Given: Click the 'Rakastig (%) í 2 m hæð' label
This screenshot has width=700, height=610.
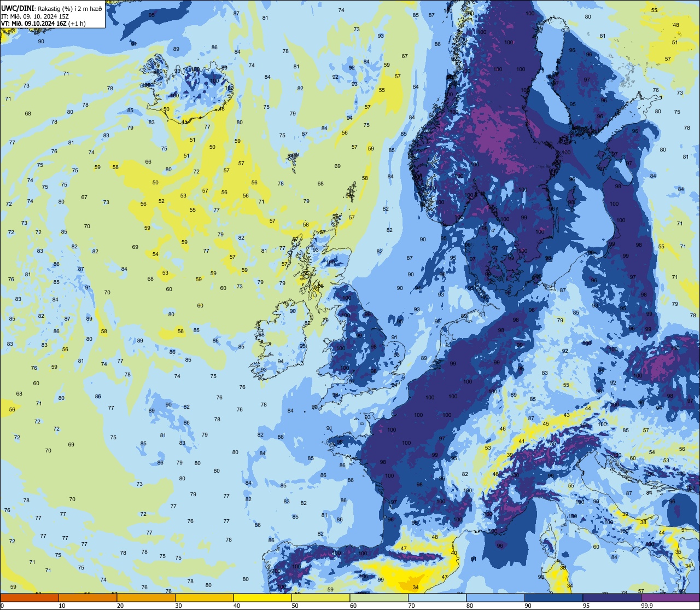Looking at the screenshot, I should pos(70,9).
